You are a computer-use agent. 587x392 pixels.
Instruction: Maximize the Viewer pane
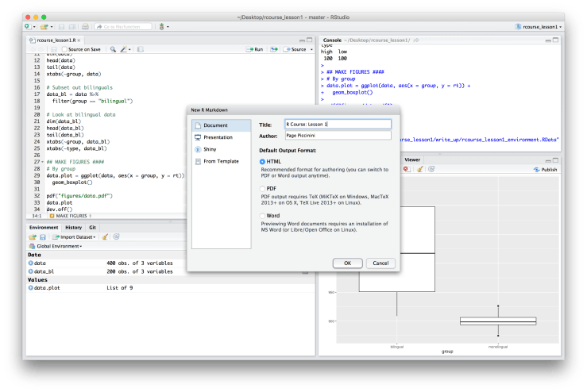point(555,160)
